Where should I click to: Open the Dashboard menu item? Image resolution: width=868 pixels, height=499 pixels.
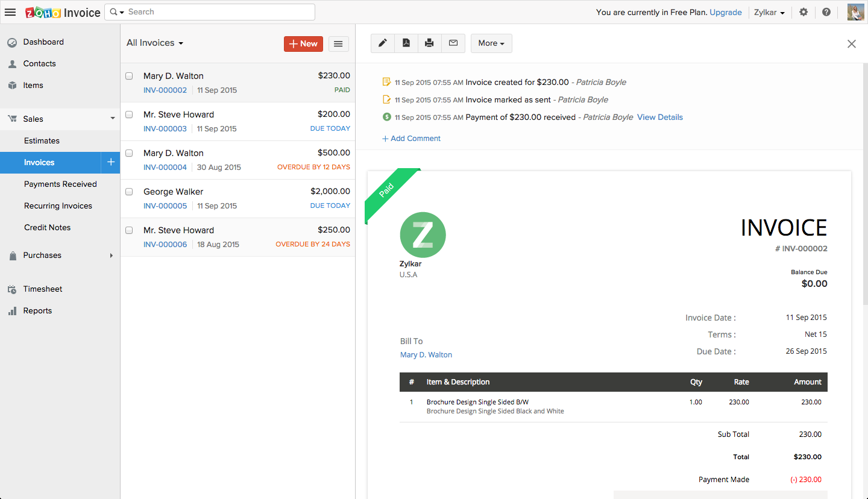tap(43, 42)
